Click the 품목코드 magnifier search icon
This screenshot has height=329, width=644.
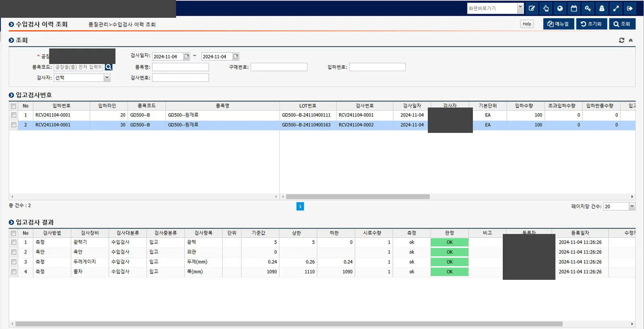[108, 67]
